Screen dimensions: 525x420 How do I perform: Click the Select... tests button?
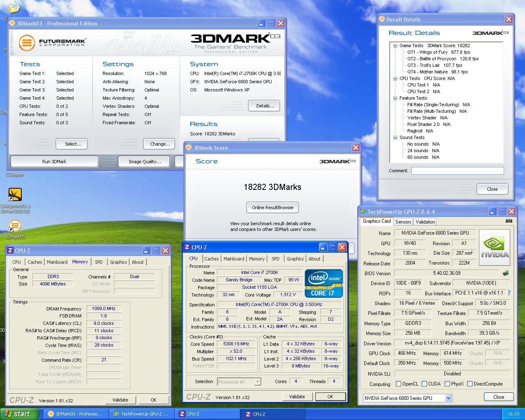click(72, 144)
